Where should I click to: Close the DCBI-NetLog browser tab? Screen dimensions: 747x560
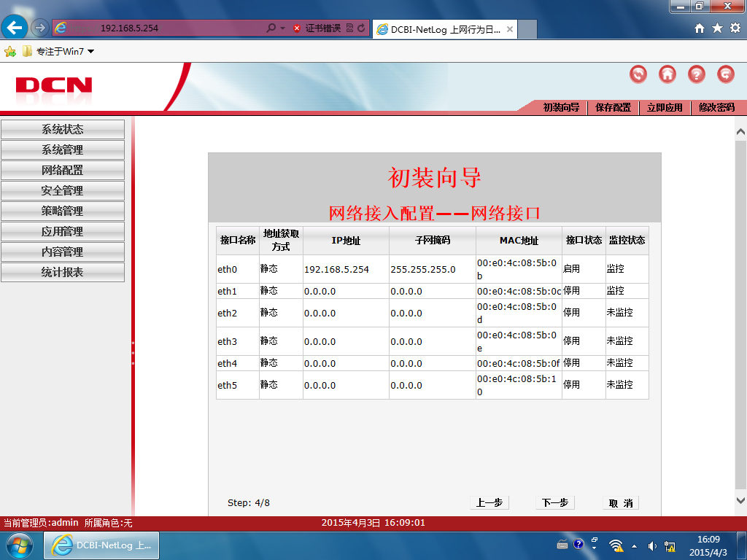510,29
